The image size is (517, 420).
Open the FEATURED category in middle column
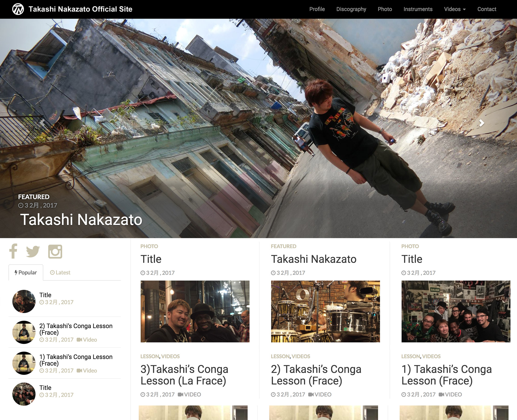tap(284, 246)
